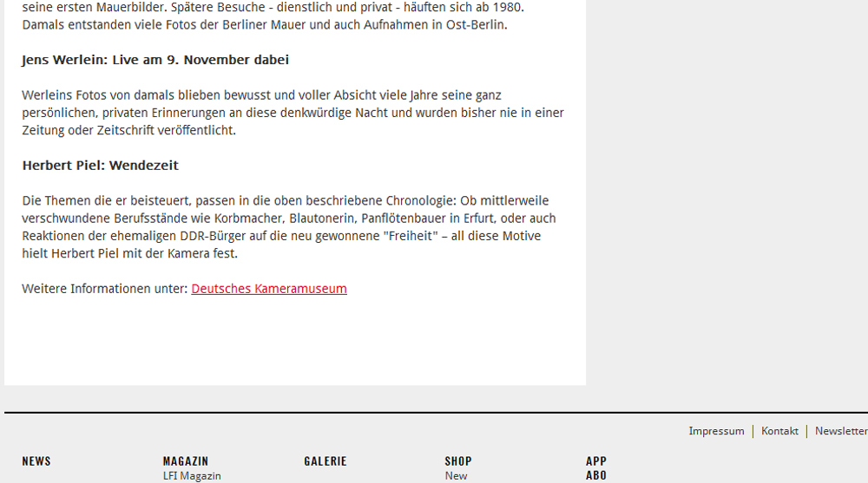Click paragraph starting 'Werleins Fotos von damals'
Image resolution: width=868 pixels, height=483 pixels.
[293, 113]
